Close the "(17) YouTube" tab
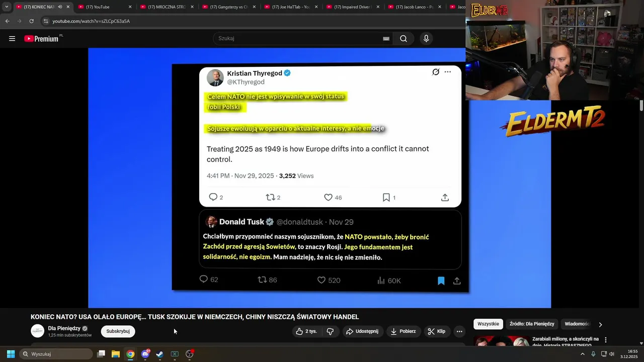644x362 pixels. [x=130, y=7]
